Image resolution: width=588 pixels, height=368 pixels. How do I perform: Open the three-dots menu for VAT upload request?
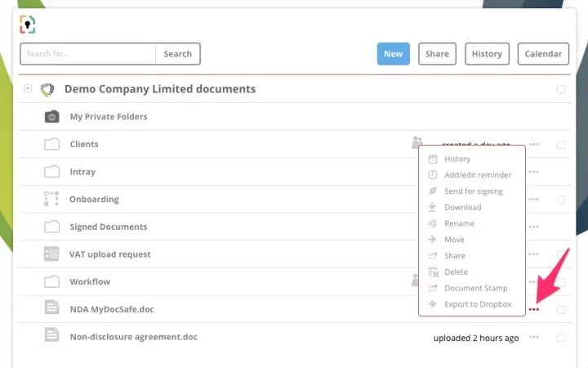click(x=534, y=254)
